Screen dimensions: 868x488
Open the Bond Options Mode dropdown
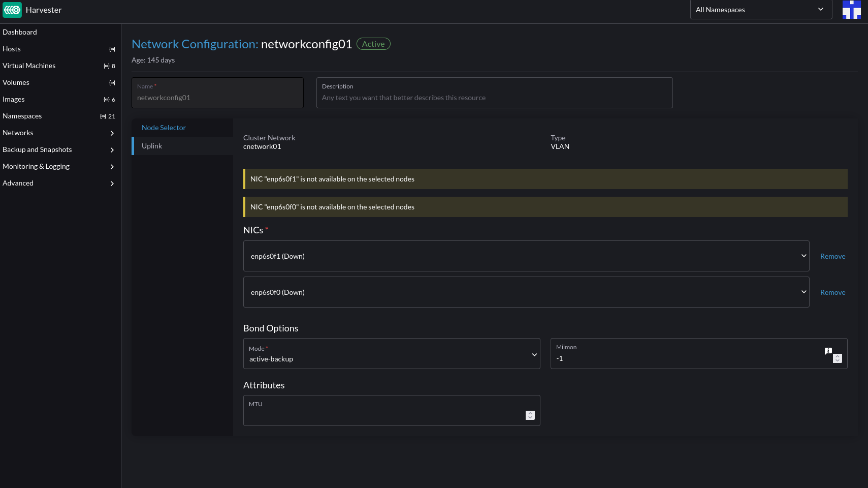392,354
